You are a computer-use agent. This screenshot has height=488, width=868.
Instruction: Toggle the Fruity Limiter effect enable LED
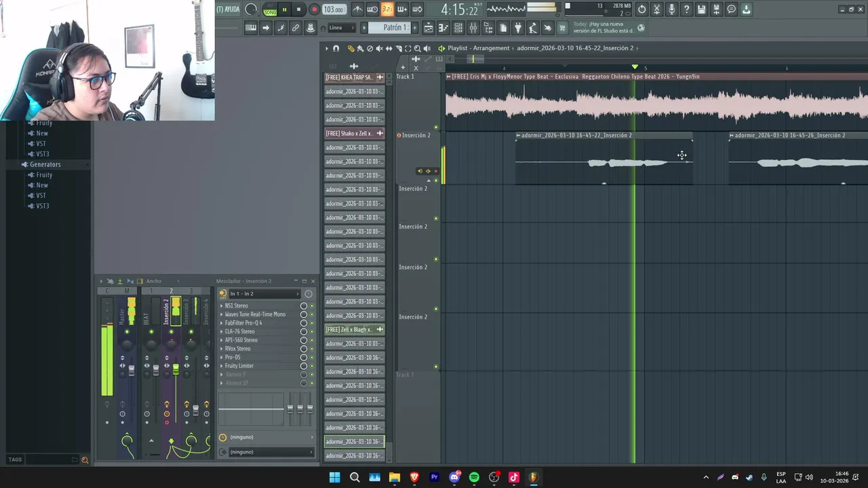point(312,366)
